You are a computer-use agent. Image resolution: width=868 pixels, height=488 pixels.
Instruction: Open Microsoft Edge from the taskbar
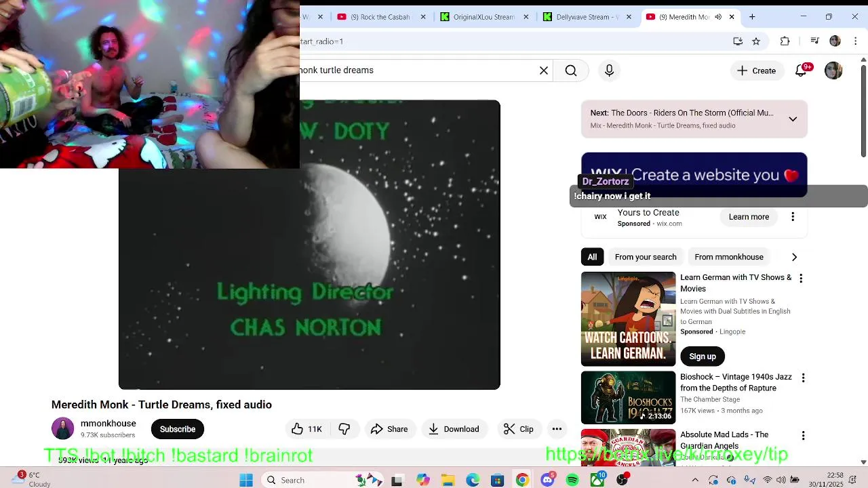[x=473, y=480]
